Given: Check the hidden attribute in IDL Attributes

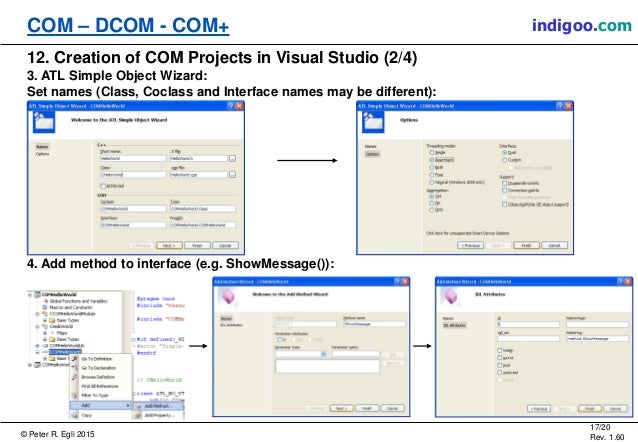Looking at the screenshot, I should click(500, 350).
